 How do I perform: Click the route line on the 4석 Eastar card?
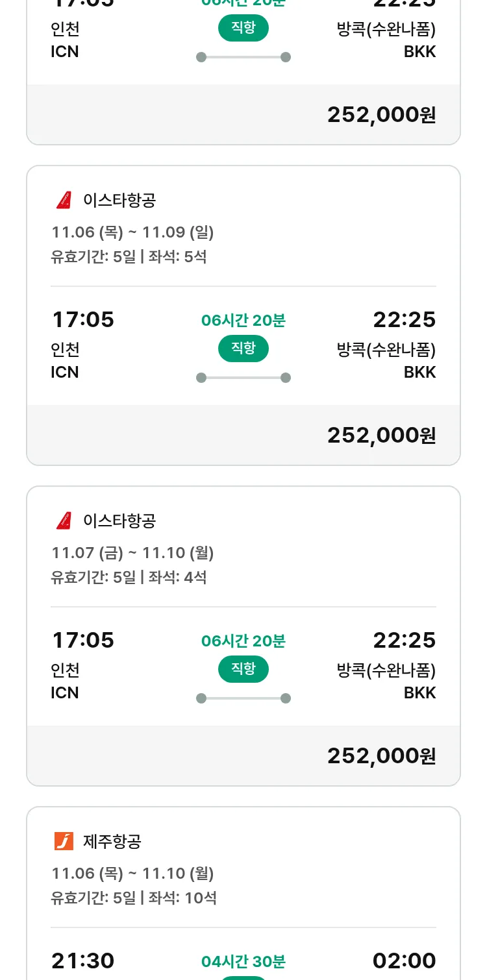[243, 698]
